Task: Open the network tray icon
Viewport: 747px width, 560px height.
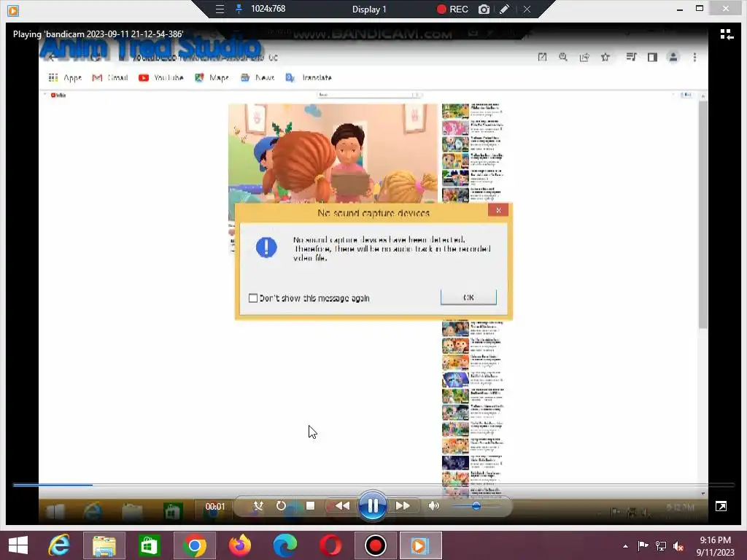Action: (x=661, y=545)
